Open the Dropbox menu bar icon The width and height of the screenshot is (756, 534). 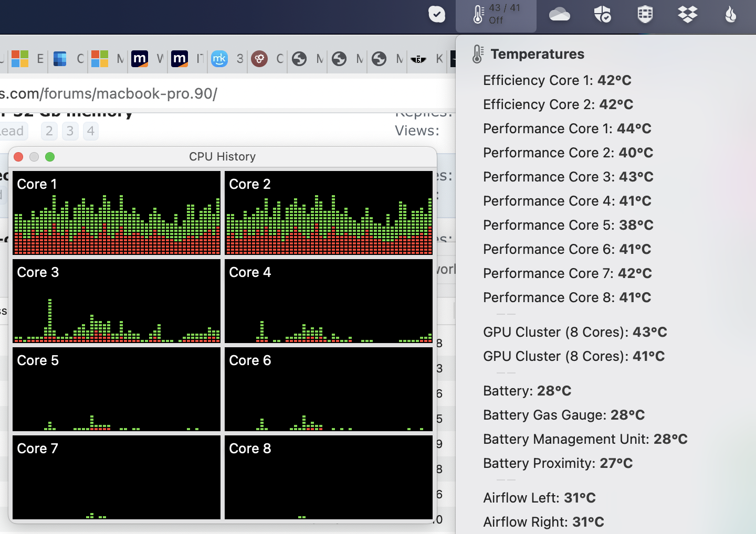(x=687, y=14)
